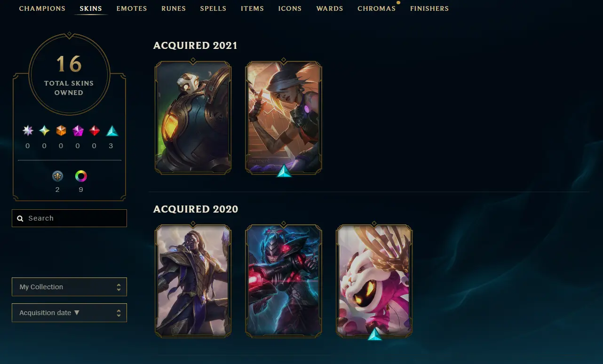Click the rainbow chroma ring icon

pyautogui.click(x=81, y=176)
